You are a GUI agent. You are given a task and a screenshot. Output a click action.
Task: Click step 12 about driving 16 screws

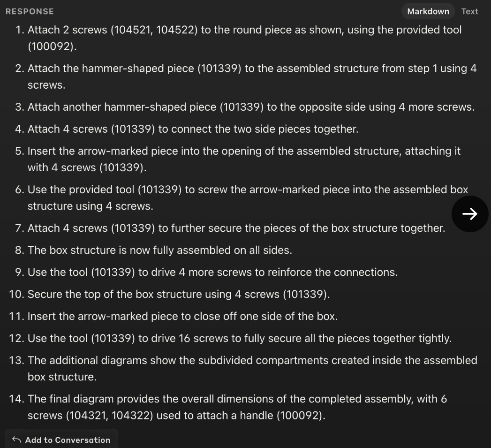point(239,339)
